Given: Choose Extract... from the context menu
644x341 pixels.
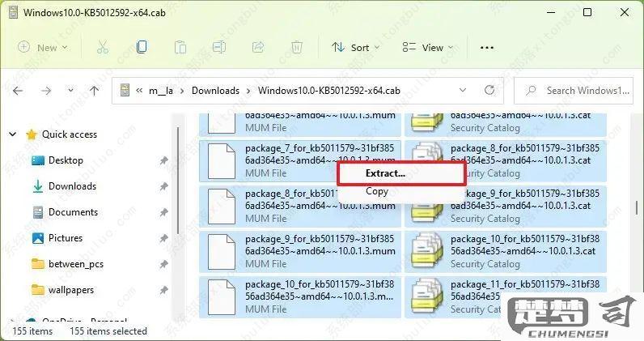Looking at the screenshot, I should click(x=401, y=173).
